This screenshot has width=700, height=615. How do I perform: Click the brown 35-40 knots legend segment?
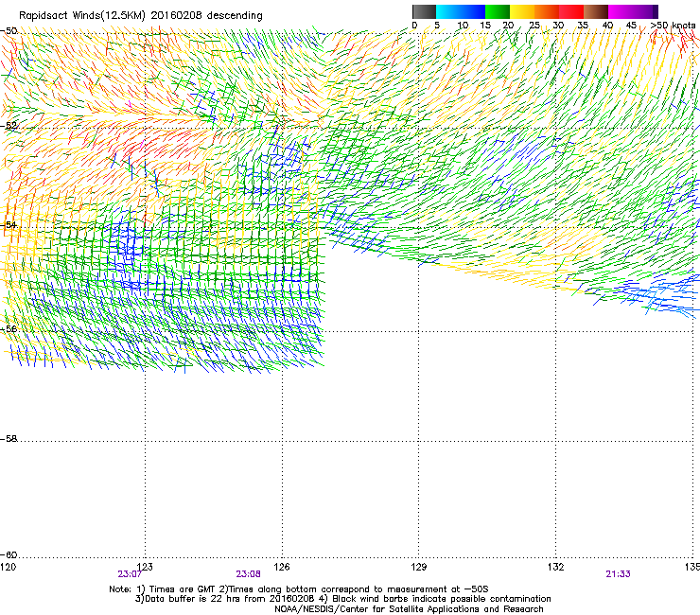596,11
